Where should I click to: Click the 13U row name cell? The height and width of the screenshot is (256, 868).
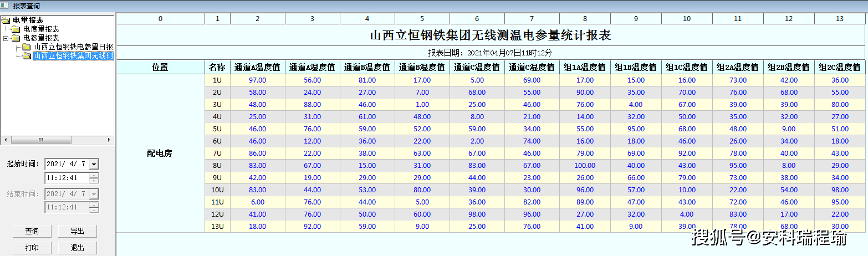218,227
